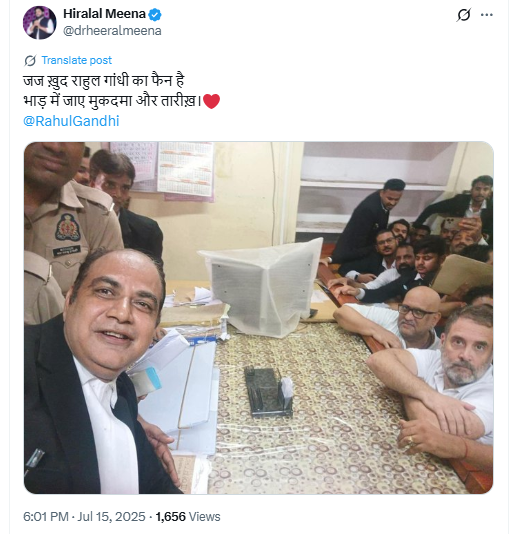The width and height of the screenshot is (515, 534).
Task: Click the police uniform badge in the photo
Action: point(68,227)
